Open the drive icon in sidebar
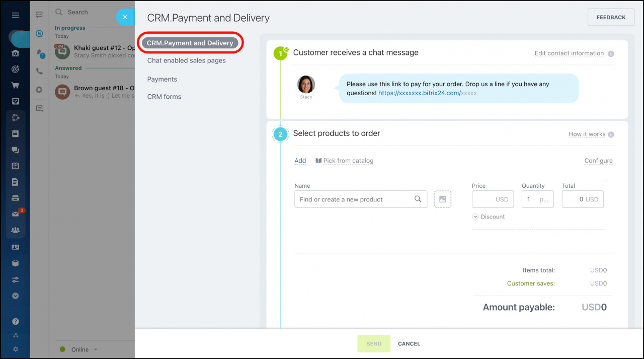Image resolution: width=644 pixels, height=359 pixels. click(x=16, y=198)
